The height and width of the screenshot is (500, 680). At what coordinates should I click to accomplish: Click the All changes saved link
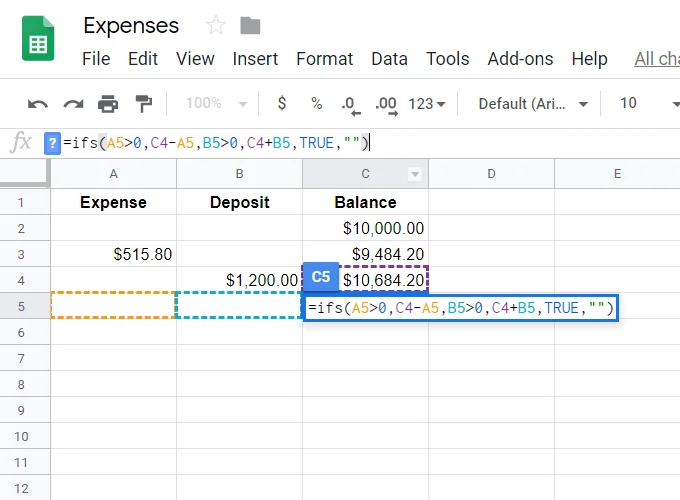(x=657, y=59)
